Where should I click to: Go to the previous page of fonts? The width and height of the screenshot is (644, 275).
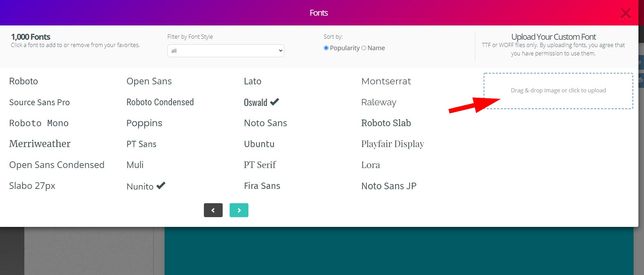213,210
